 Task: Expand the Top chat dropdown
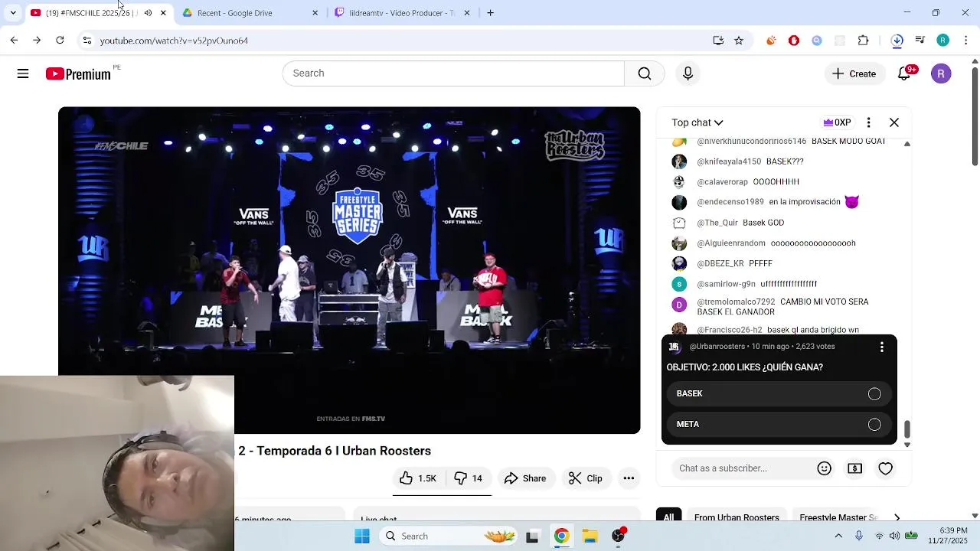pos(697,122)
